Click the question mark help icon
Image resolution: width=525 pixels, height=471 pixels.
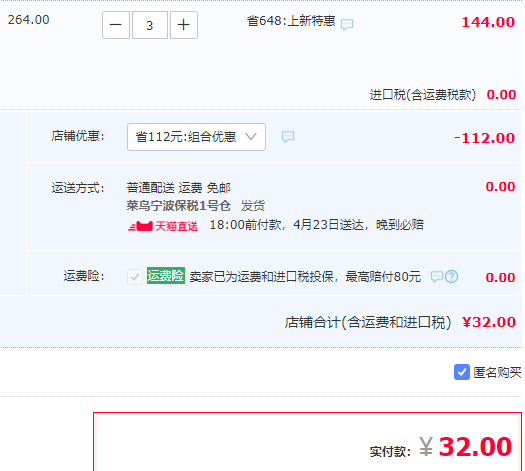tap(452, 277)
